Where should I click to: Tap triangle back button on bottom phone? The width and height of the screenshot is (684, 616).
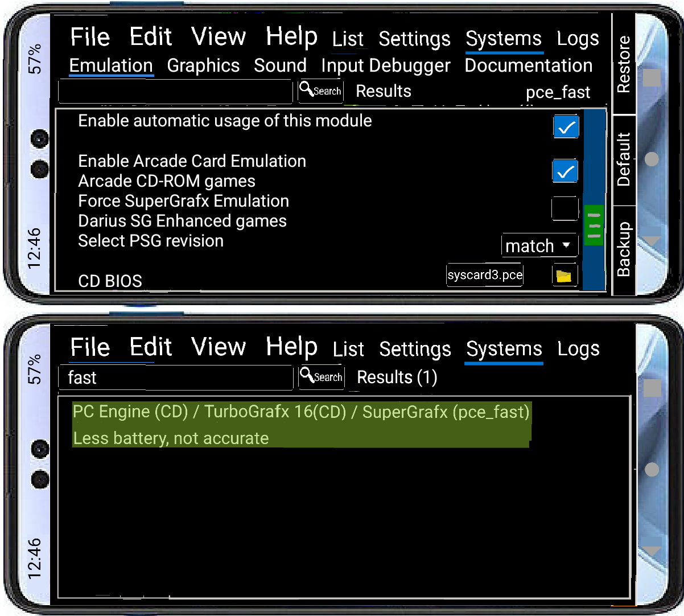pos(652,551)
